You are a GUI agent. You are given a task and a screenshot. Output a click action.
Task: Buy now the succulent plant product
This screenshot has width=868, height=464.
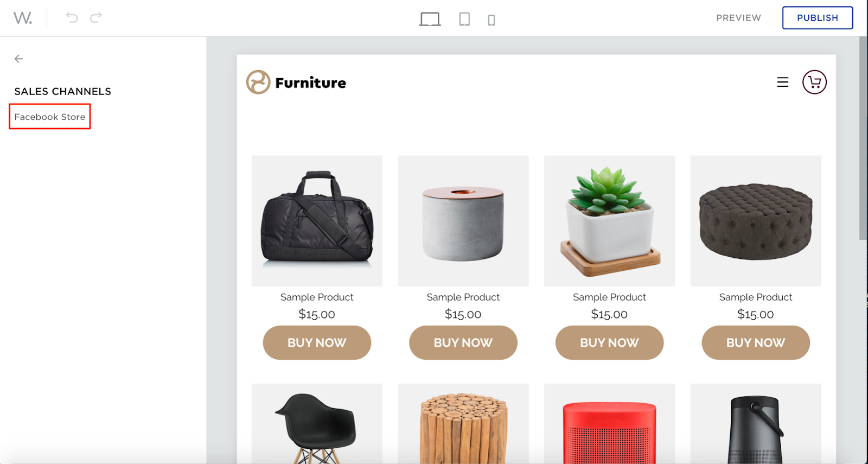point(609,342)
